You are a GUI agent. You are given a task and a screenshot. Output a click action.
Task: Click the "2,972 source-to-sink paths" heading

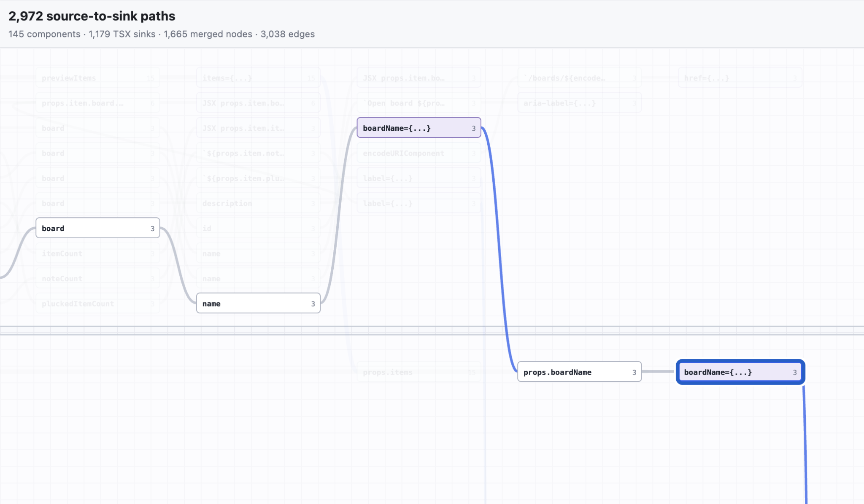pyautogui.click(x=92, y=16)
